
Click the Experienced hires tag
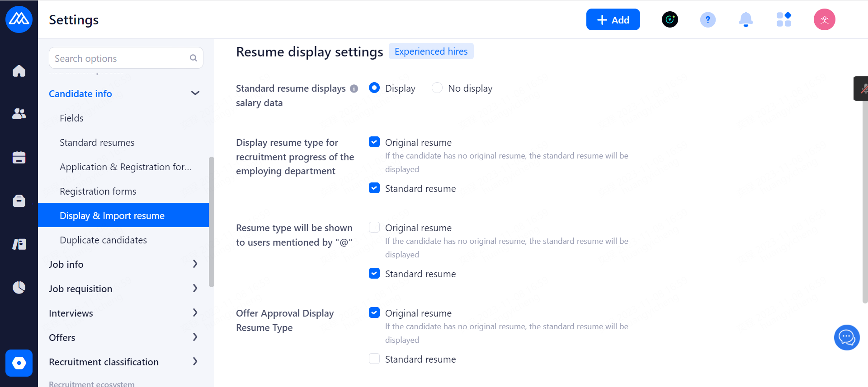(431, 51)
